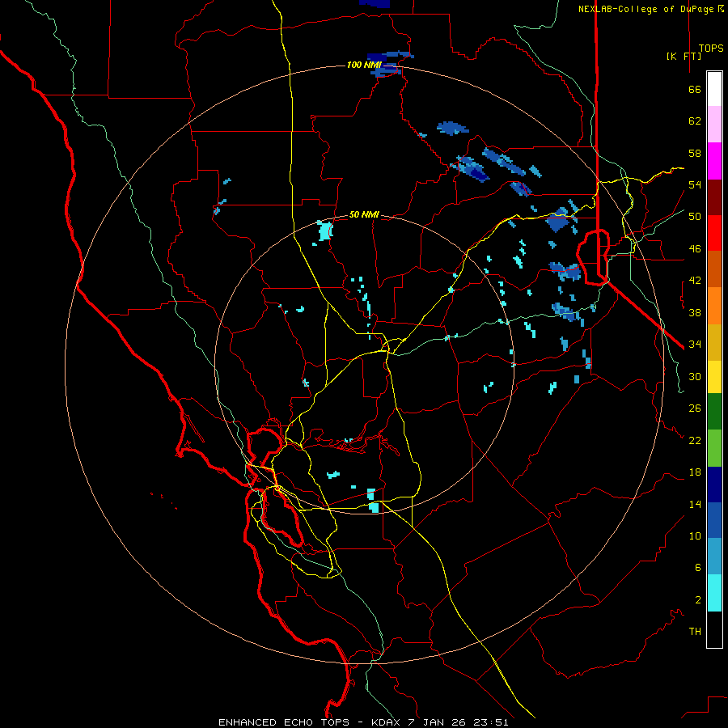
Task: Click the 6 legend value
Action: (x=698, y=568)
